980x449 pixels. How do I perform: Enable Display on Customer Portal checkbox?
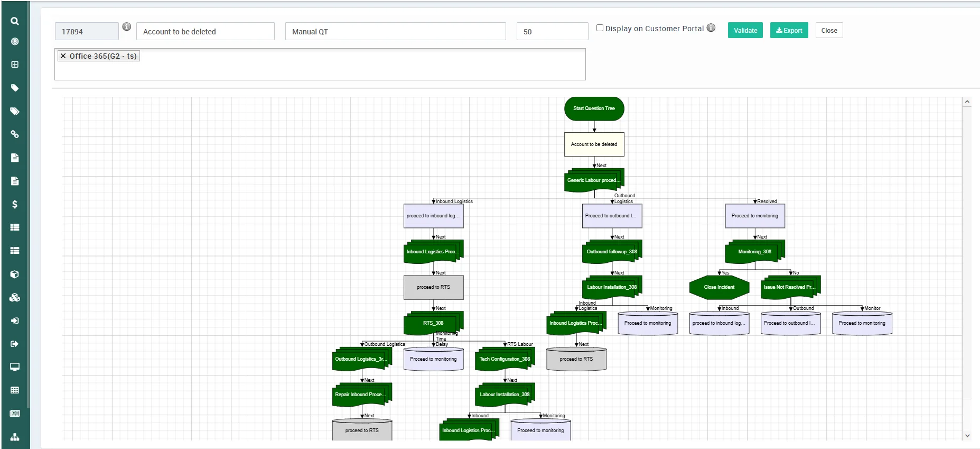click(600, 28)
